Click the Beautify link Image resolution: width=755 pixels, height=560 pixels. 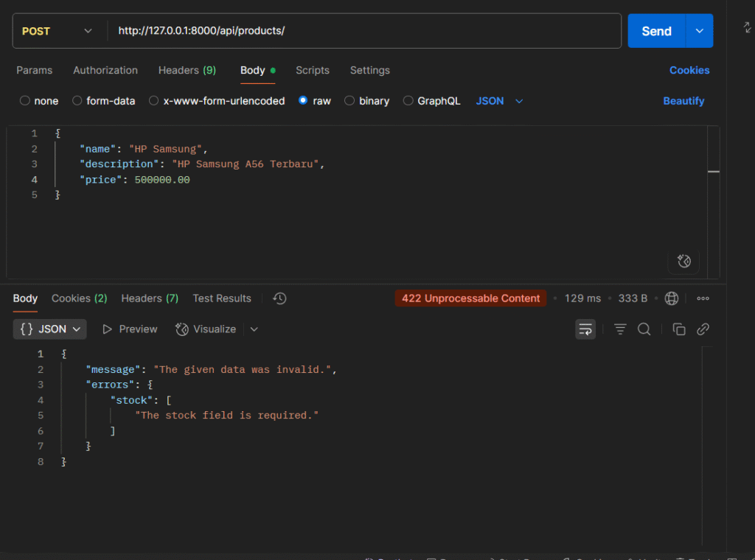click(683, 101)
